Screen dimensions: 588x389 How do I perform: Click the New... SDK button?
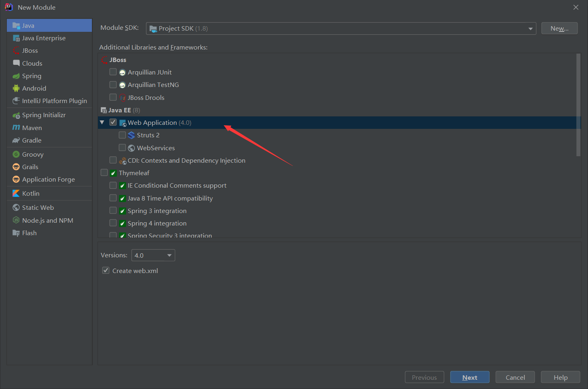tap(559, 29)
